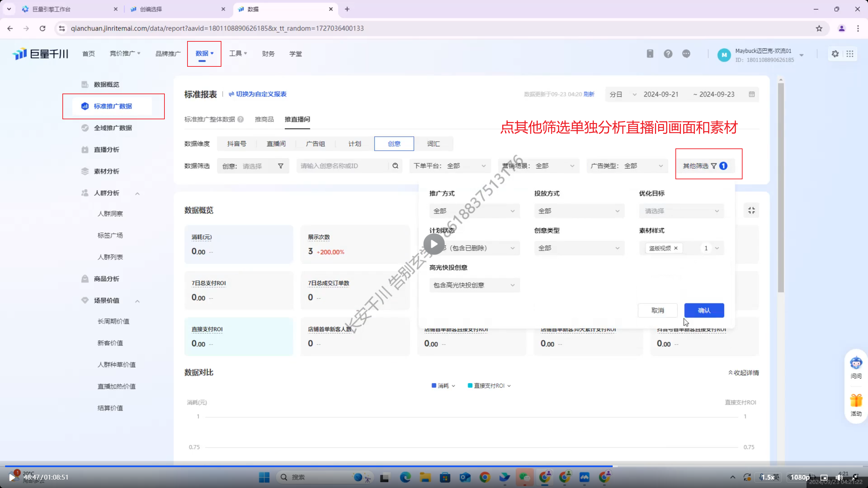
Task: Select the 直播间 data dimension
Action: click(x=276, y=144)
